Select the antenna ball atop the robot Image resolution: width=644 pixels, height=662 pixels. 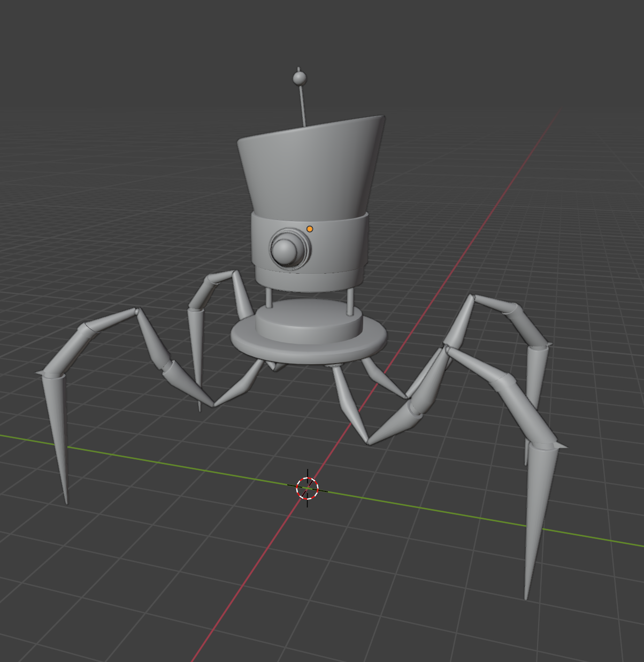pos(300,78)
